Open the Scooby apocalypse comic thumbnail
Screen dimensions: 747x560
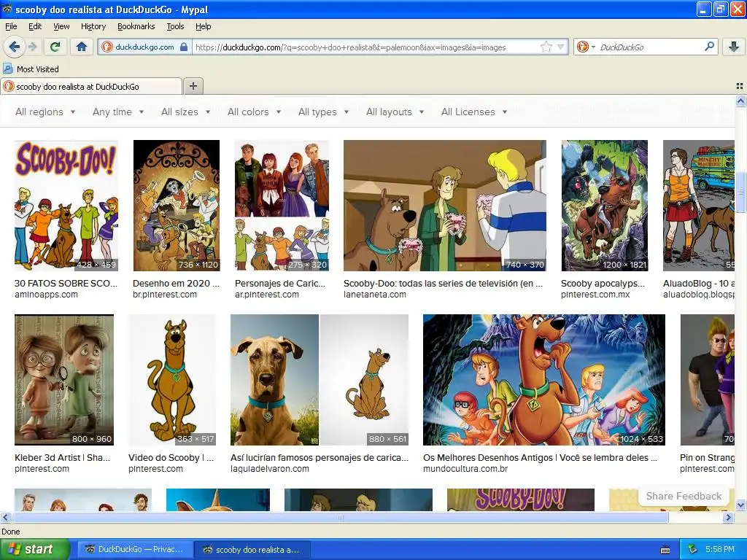tap(604, 205)
